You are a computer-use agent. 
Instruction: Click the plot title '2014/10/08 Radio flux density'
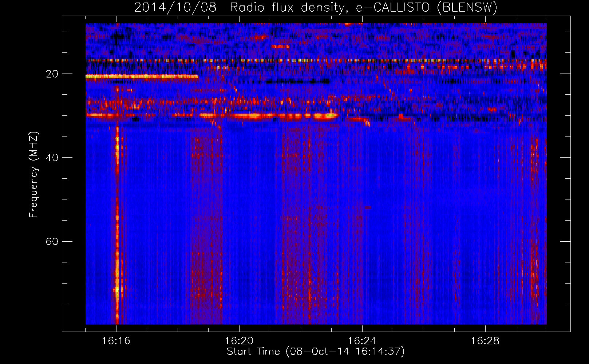pos(316,7)
